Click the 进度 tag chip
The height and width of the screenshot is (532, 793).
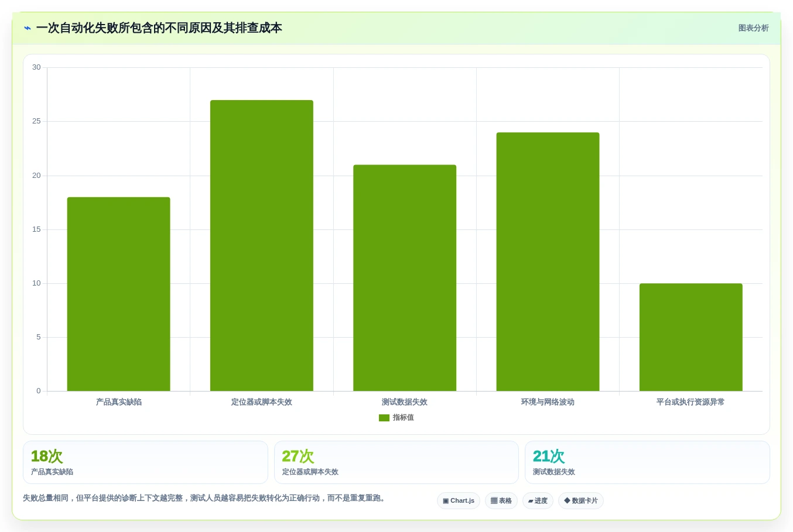(x=538, y=501)
